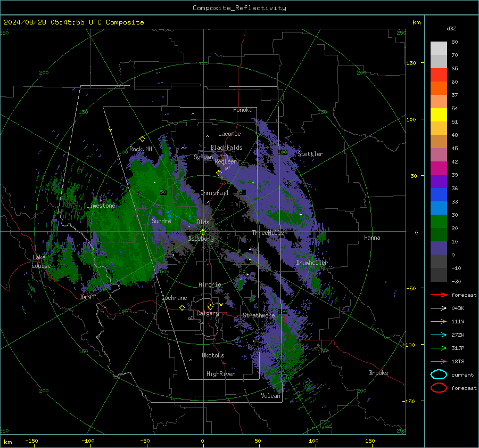Click the cyan current ellipse icon
This screenshot has width=479, height=448.
439,374
